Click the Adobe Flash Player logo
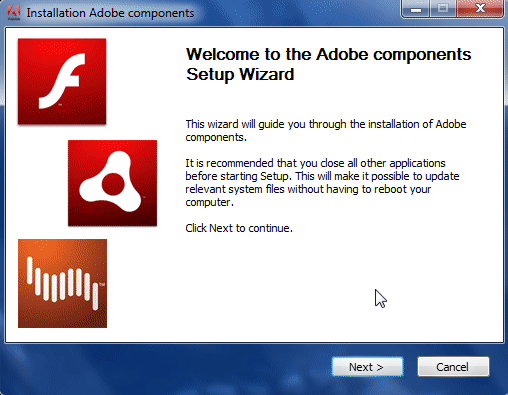Viewport: 508px width, 395px height. pos(62,81)
